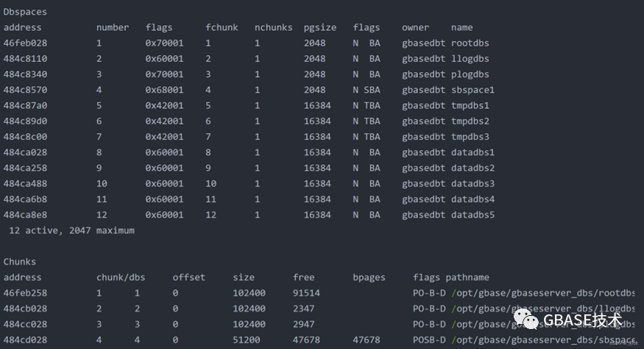Click the 'pathname' column header

(467, 278)
